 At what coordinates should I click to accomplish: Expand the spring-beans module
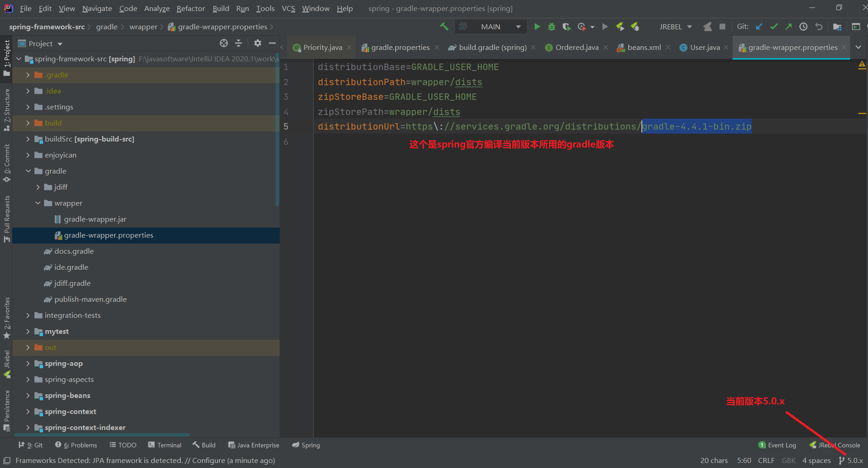(x=28, y=395)
